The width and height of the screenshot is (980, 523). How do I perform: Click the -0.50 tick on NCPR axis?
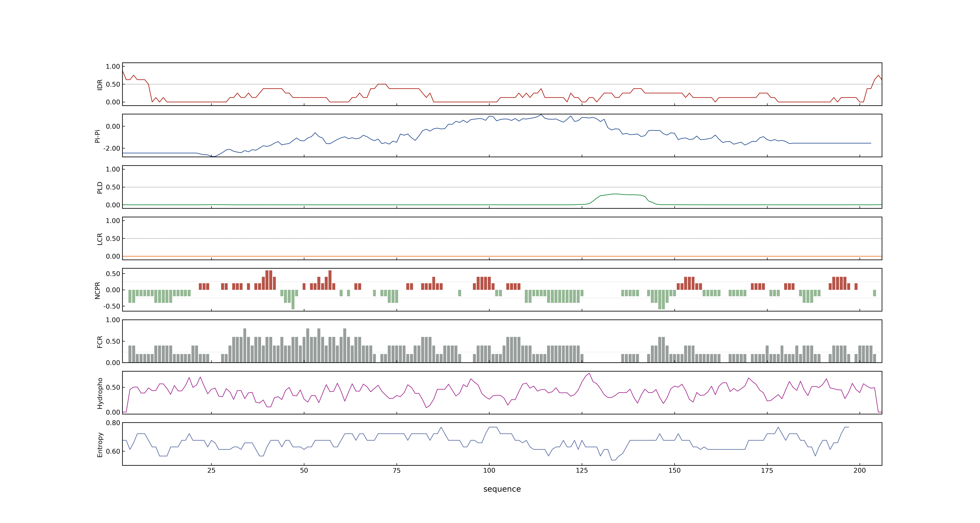[x=111, y=306]
